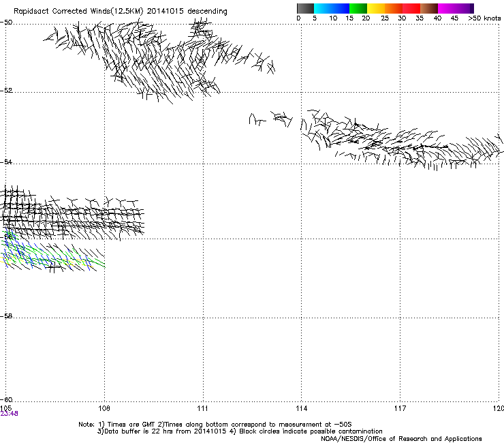Click the orange 25-30 knots legend swatch
Image resolution: width=504 pixels, height=443 pixels.
click(x=394, y=8)
